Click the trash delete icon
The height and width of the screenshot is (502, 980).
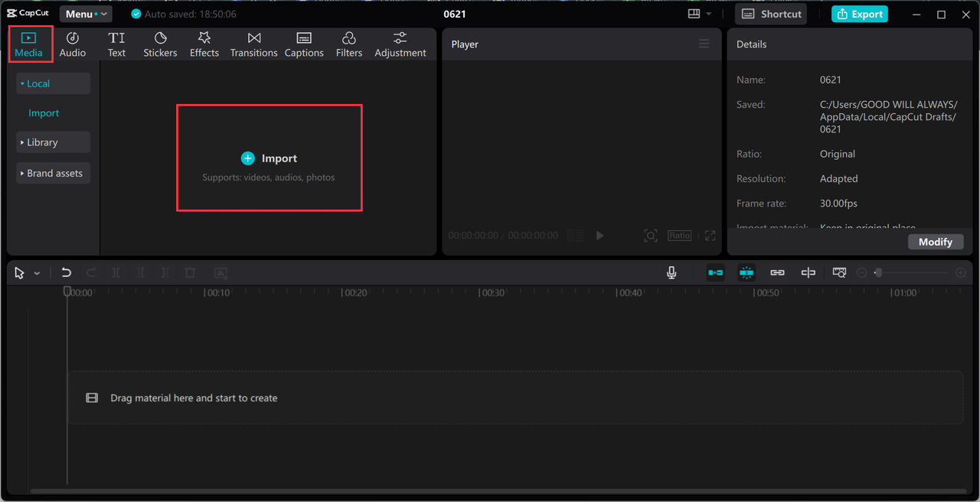(x=191, y=272)
